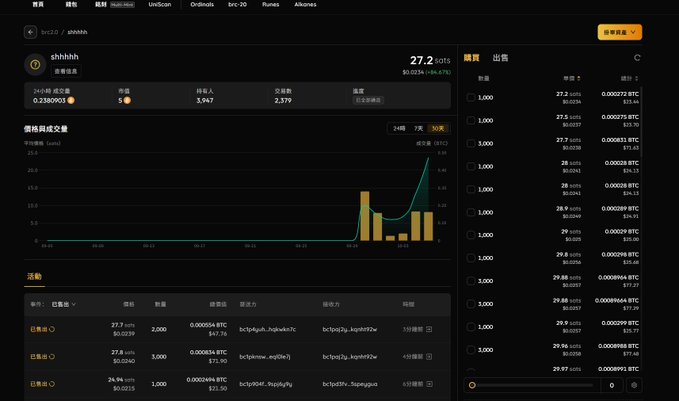Click the status icon in 24.94 sats sold row
Screen dimensions: 679x401
52,384
